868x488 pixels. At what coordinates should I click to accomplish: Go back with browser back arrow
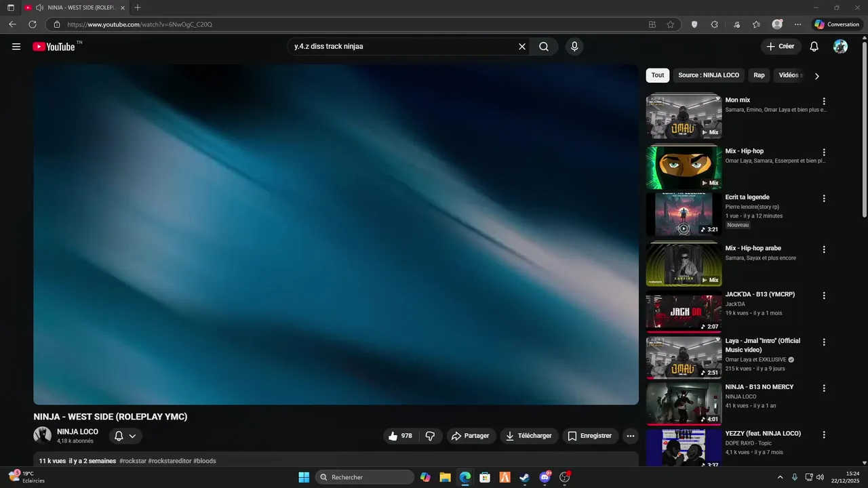(x=12, y=24)
